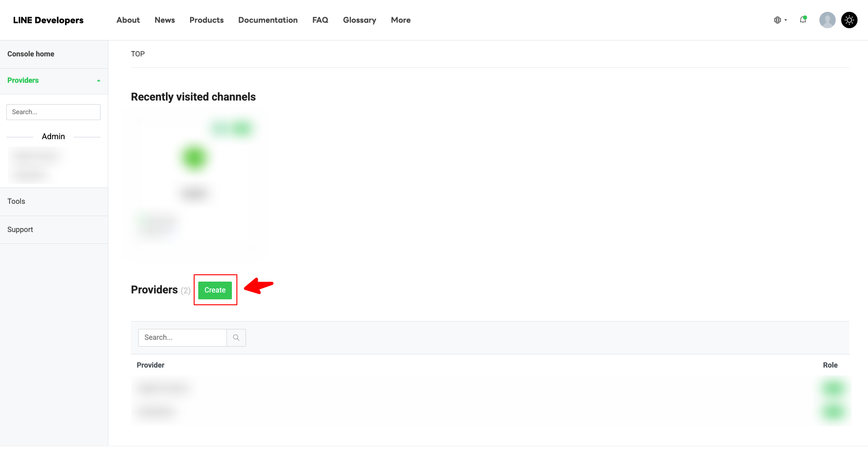Open the Tools sidebar item
The height and width of the screenshot is (454, 868).
click(x=54, y=202)
